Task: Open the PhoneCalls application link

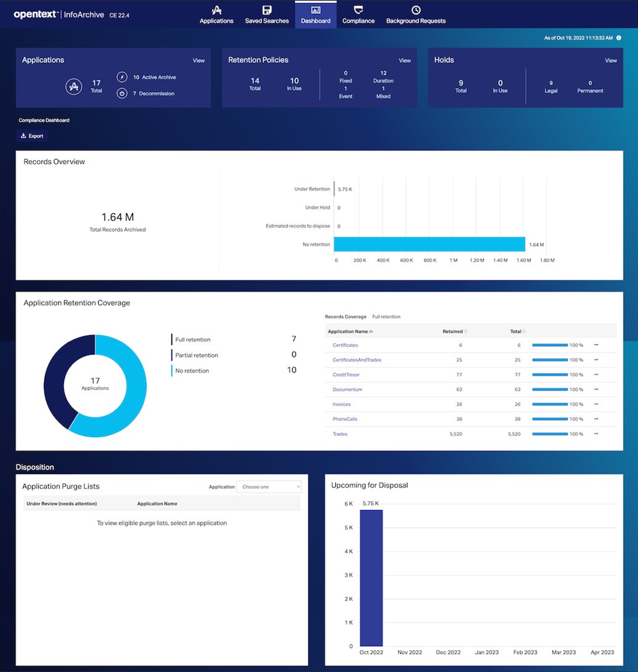Action: [x=345, y=419]
